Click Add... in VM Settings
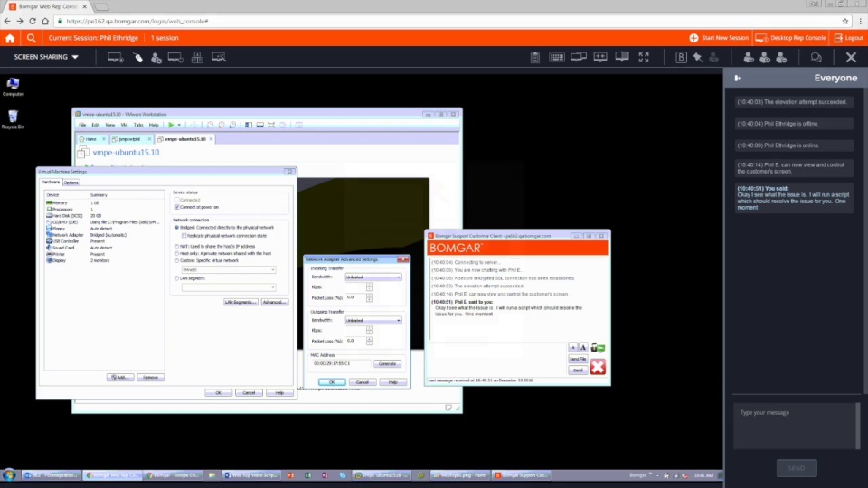Image resolution: width=868 pixels, height=488 pixels. 120,378
